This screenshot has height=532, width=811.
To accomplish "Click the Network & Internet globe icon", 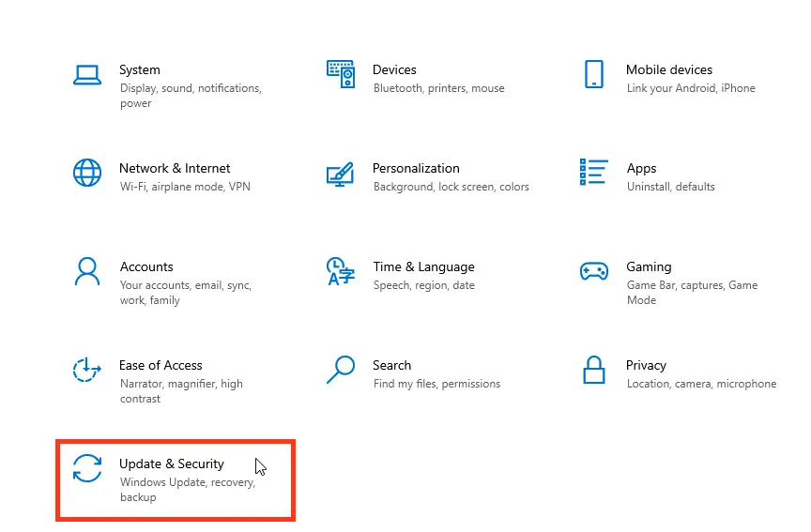I will click(x=87, y=173).
